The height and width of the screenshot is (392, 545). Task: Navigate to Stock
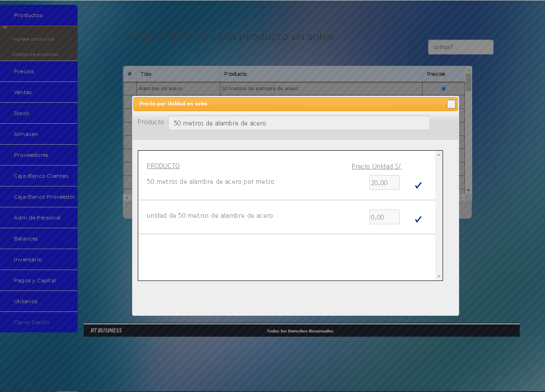coord(22,113)
